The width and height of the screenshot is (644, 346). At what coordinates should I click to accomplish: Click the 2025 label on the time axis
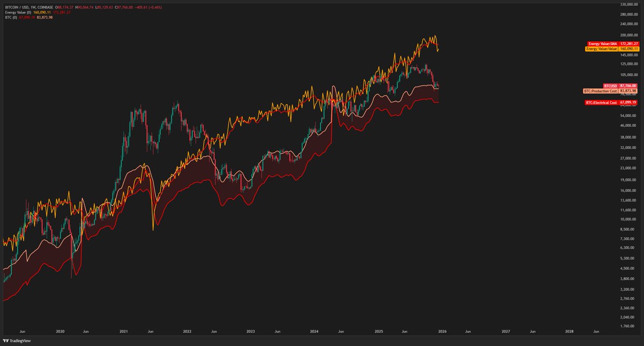coord(378,332)
